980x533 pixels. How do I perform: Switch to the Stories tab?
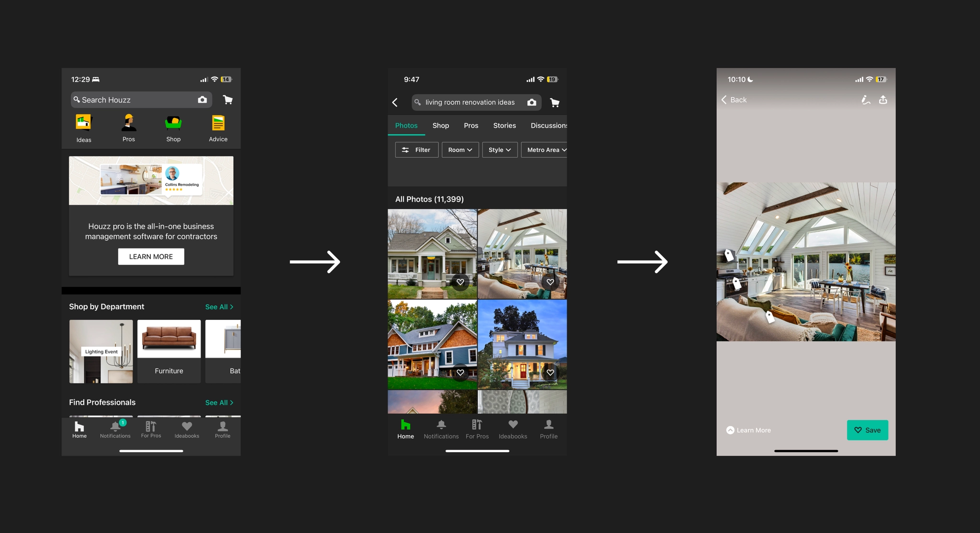tap(504, 125)
